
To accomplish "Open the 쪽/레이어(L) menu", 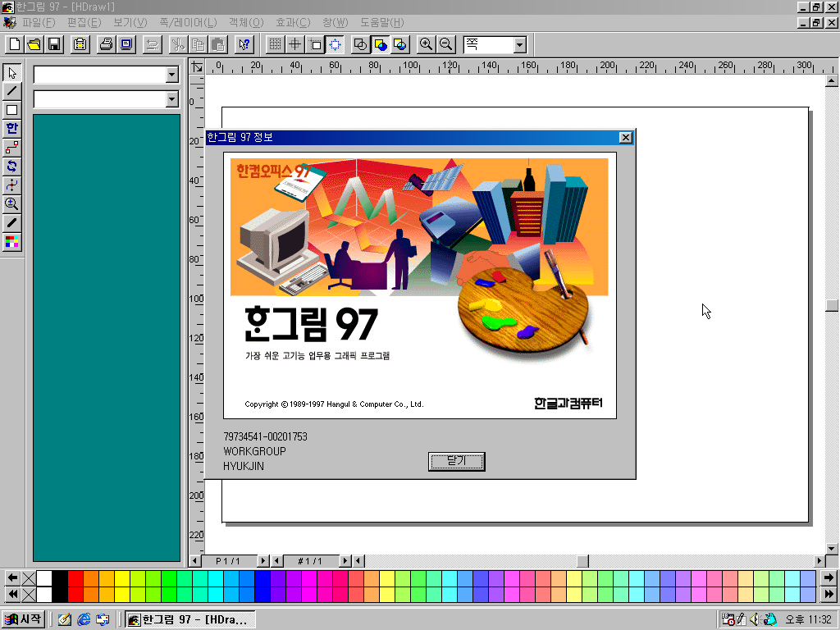I will (x=188, y=22).
